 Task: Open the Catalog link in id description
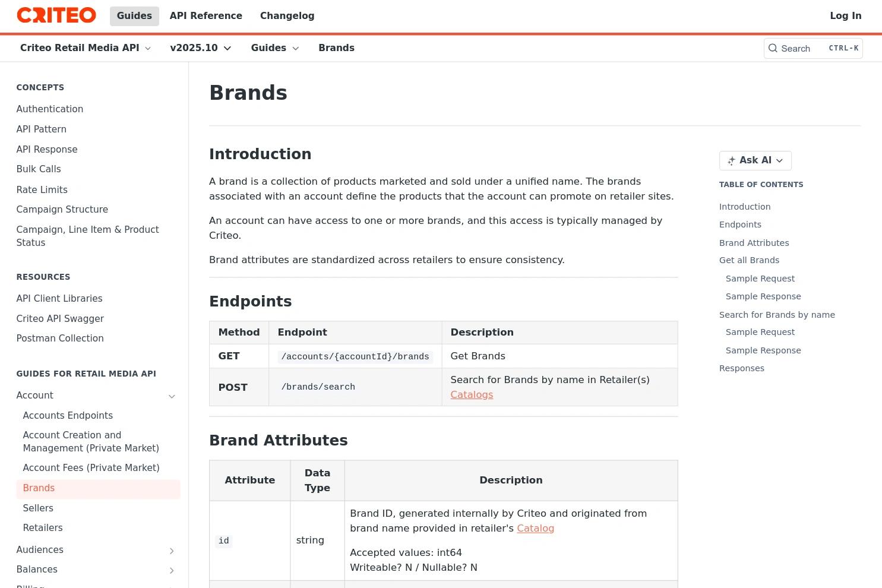pos(535,528)
